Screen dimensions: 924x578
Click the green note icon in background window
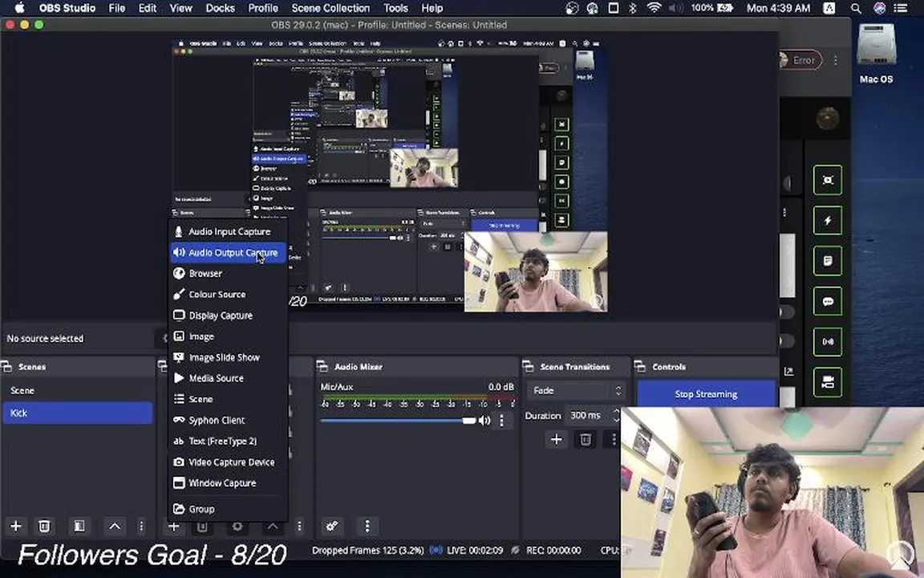pyautogui.click(x=828, y=261)
